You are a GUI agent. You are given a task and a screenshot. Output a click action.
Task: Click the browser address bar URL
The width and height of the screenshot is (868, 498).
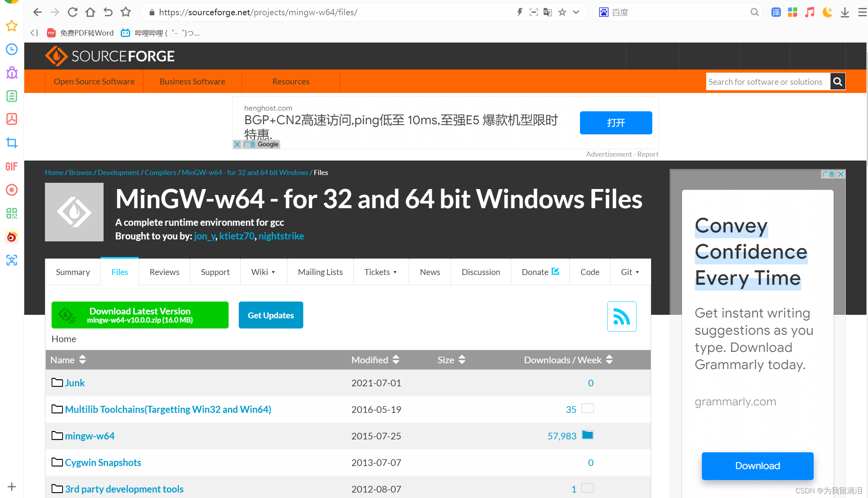pyautogui.click(x=258, y=12)
